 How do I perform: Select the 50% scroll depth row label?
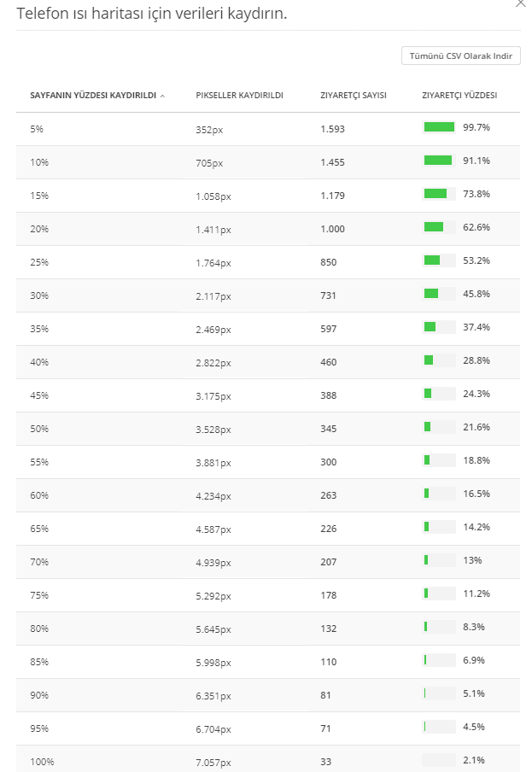click(x=39, y=427)
